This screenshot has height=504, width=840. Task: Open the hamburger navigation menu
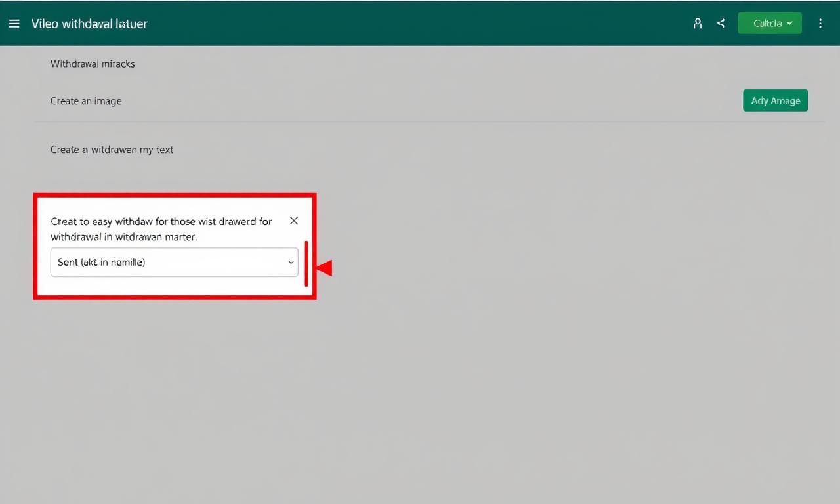pyautogui.click(x=14, y=24)
